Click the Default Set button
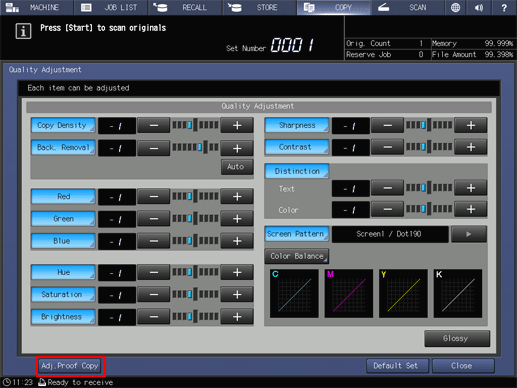Viewport: 517px width, 388px height. 397,366
